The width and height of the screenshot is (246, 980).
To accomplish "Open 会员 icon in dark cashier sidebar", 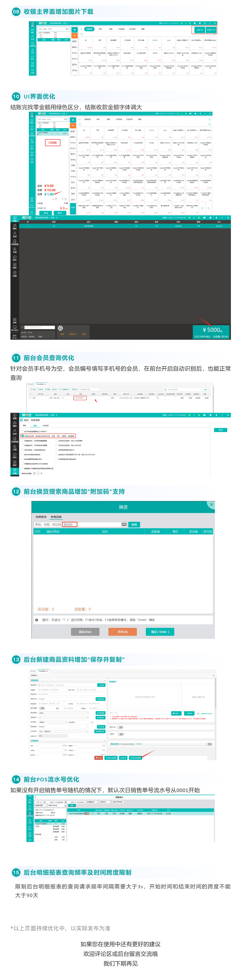I will (x=15, y=235).
